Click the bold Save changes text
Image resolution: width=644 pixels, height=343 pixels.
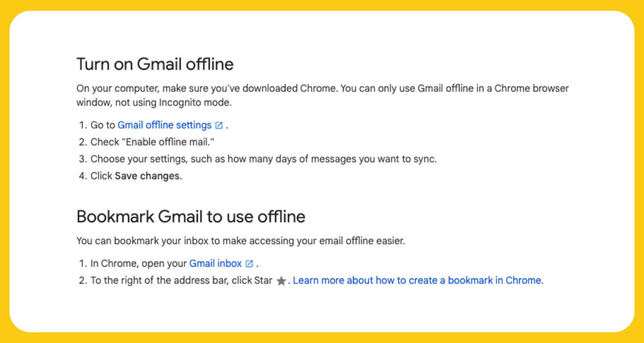tap(147, 176)
